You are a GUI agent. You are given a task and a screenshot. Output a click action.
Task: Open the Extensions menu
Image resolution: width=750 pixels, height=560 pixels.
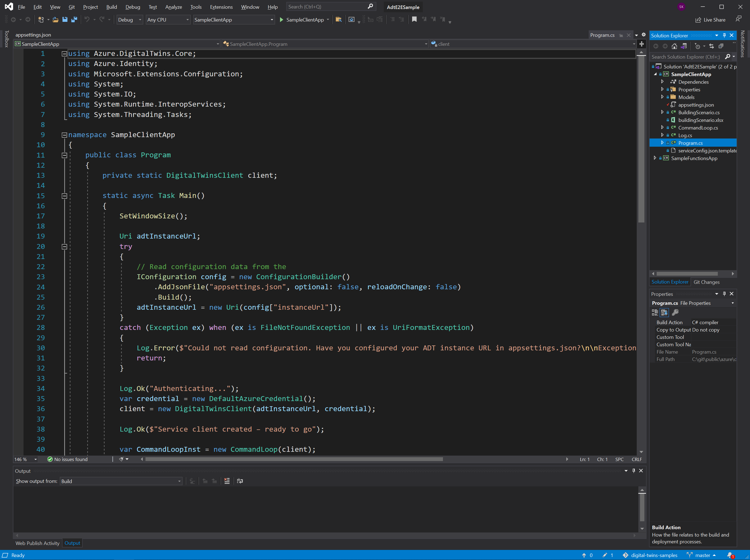tap(221, 7)
